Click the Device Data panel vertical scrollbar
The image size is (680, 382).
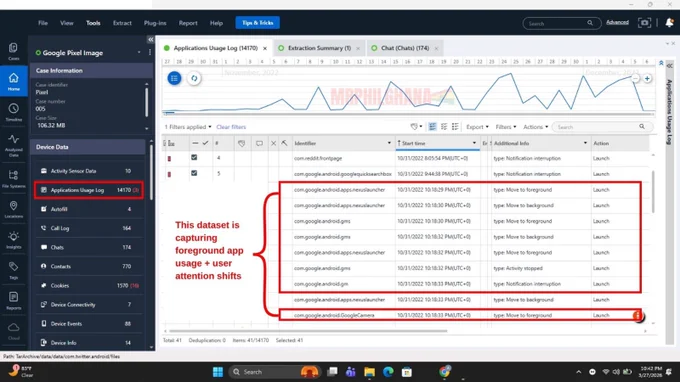pos(151,173)
